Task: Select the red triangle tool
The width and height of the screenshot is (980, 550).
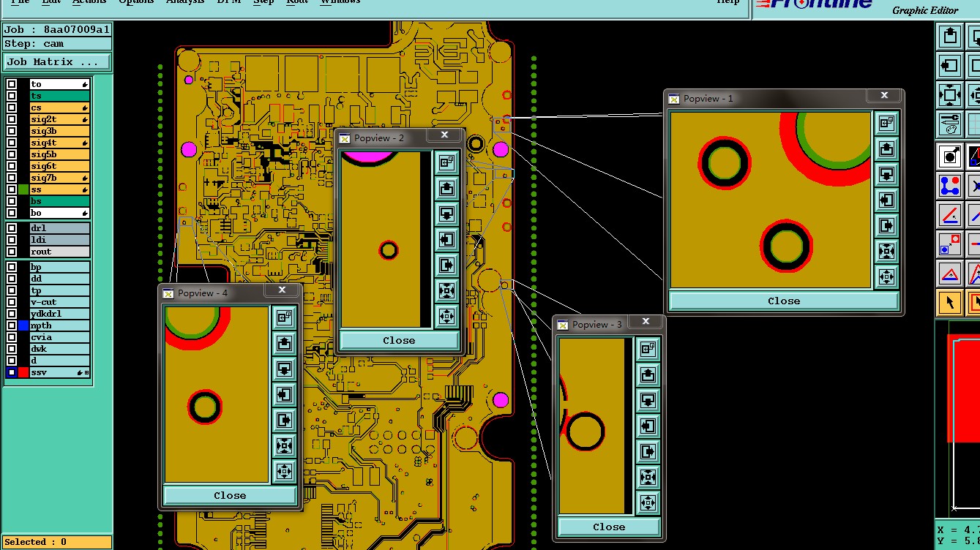Action: pos(950,274)
